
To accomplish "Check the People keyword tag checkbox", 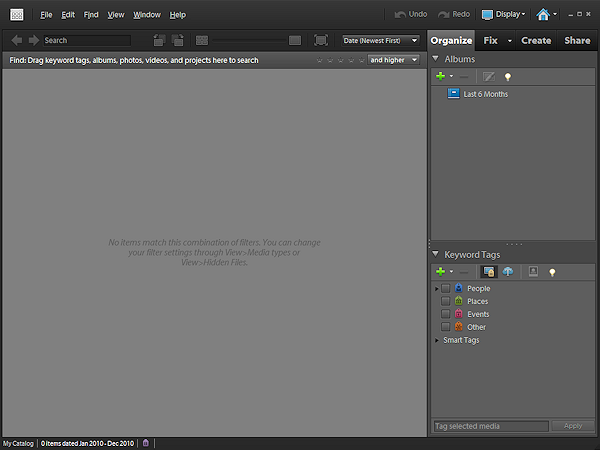I will 446,288.
